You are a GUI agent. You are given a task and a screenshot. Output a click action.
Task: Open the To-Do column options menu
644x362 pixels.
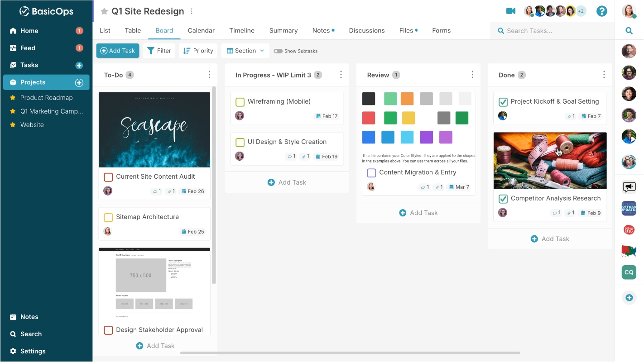click(209, 75)
